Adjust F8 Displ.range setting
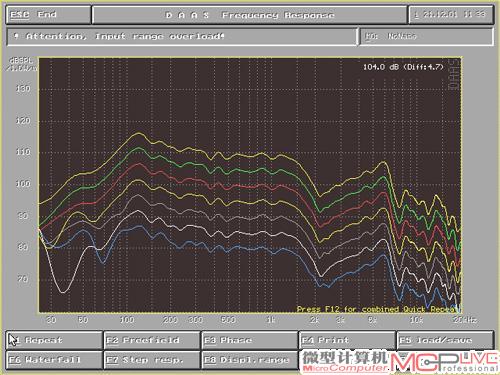 point(249,360)
